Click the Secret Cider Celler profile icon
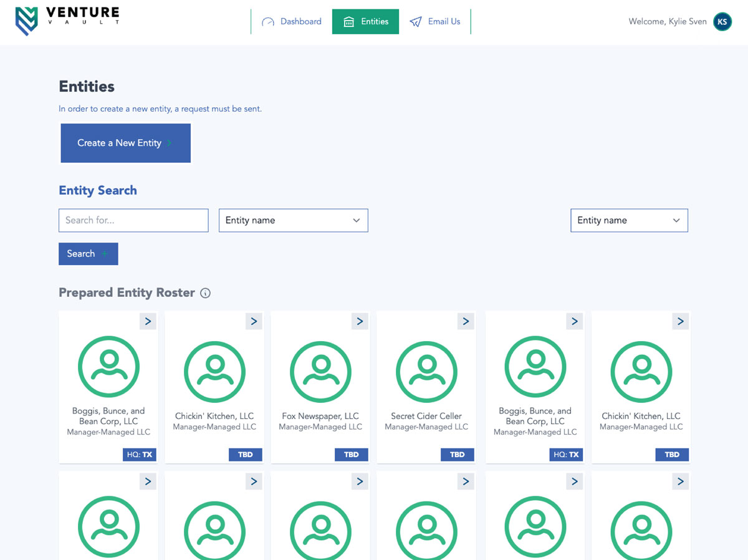748x560 pixels. (x=426, y=372)
